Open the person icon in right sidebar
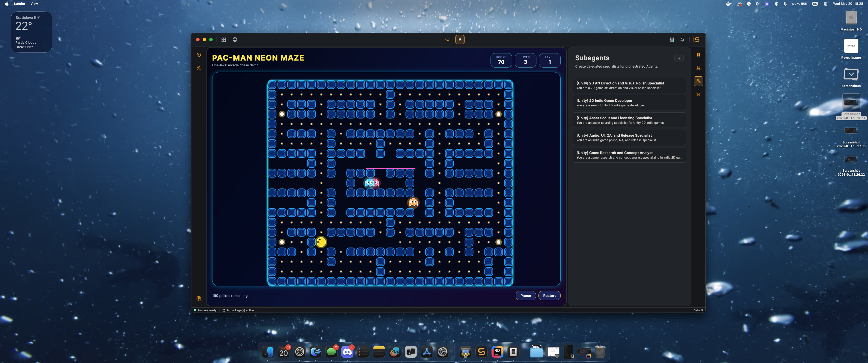Screen dimensions: 868x363 click(x=698, y=68)
